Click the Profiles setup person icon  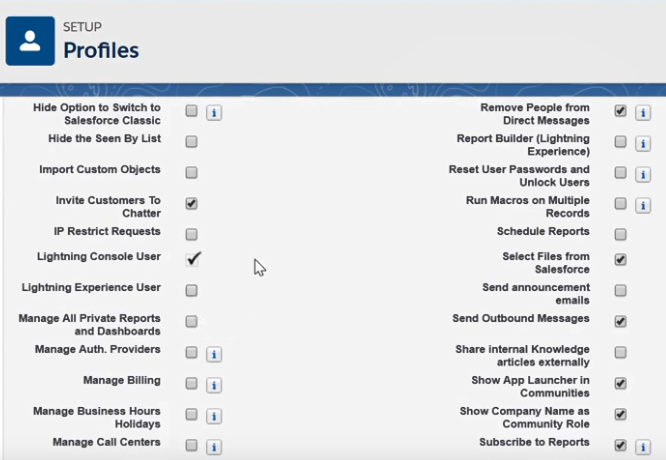tap(30, 41)
